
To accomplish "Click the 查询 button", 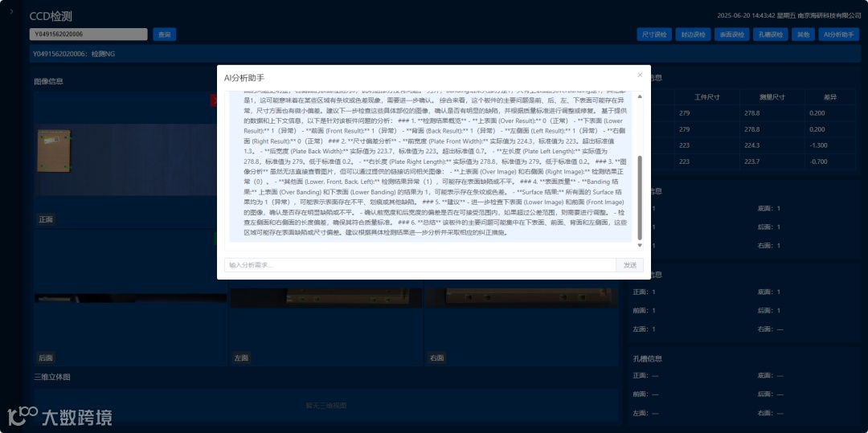I will [x=165, y=35].
